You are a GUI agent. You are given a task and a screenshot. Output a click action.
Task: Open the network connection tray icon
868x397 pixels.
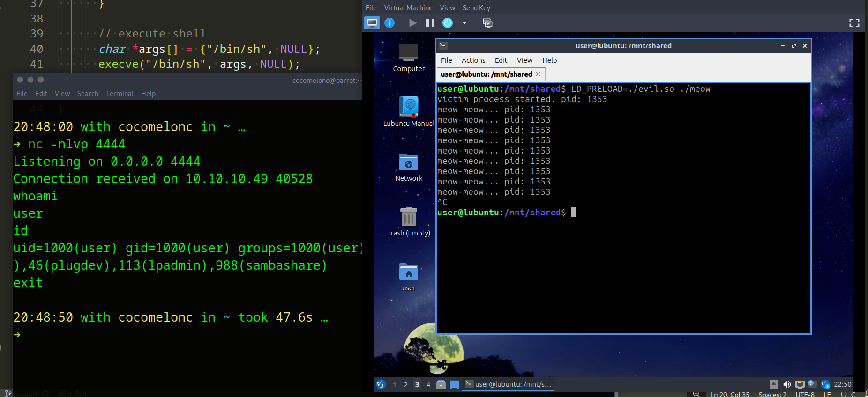tap(800, 384)
